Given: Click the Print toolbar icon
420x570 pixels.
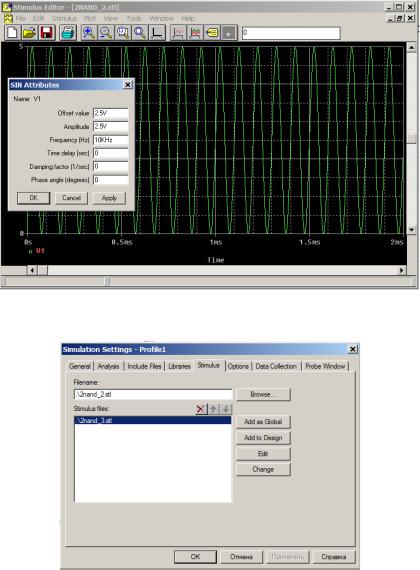Looking at the screenshot, I should tap(68, 33).
